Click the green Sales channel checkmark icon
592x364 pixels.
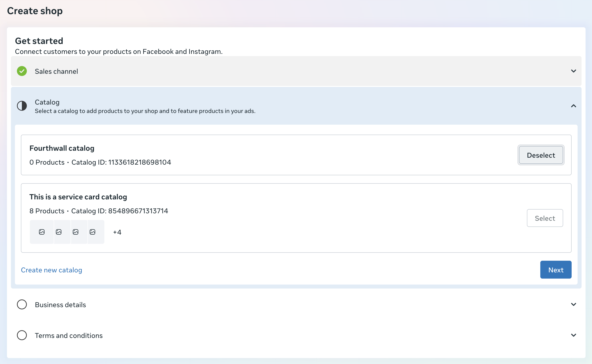[22, 71]
